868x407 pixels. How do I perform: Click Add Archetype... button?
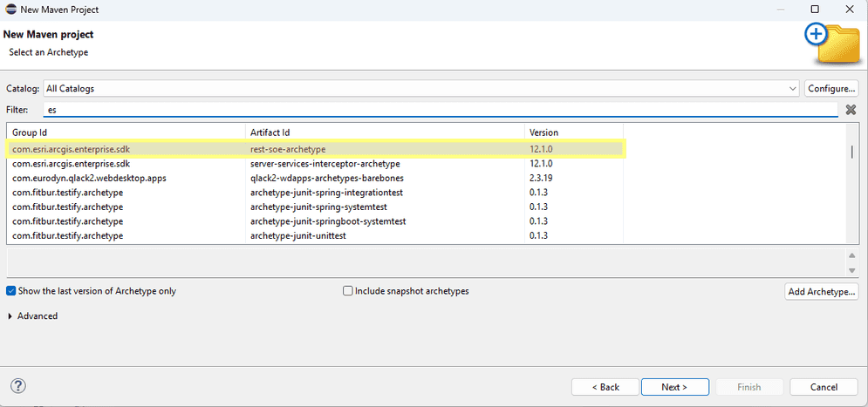[822, 291]
